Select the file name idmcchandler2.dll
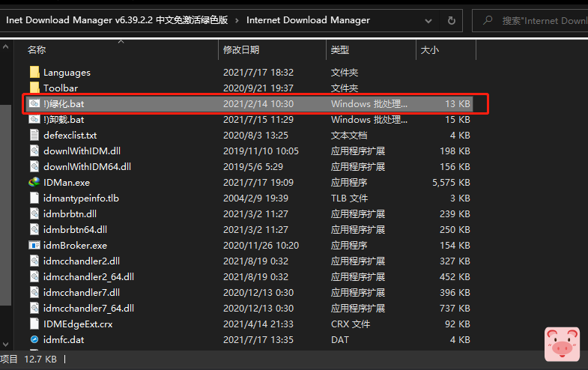Screen dimensions: 588x370 click(x=82, y=261)
